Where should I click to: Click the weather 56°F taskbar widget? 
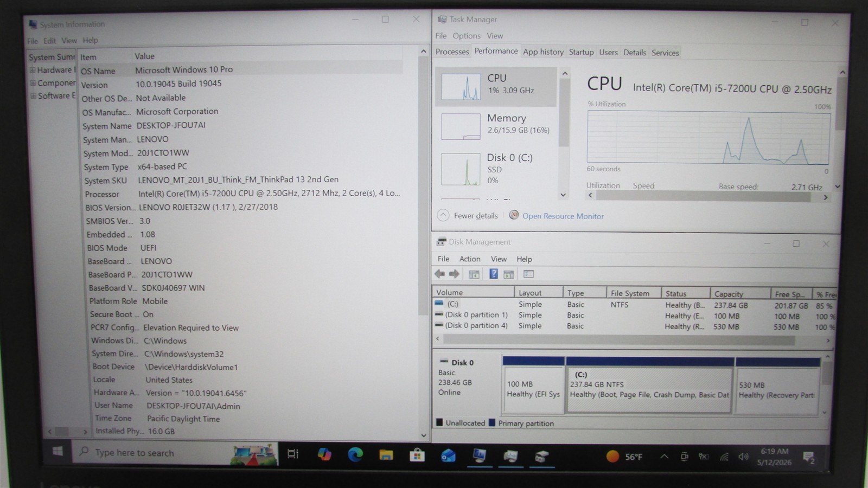624,457
